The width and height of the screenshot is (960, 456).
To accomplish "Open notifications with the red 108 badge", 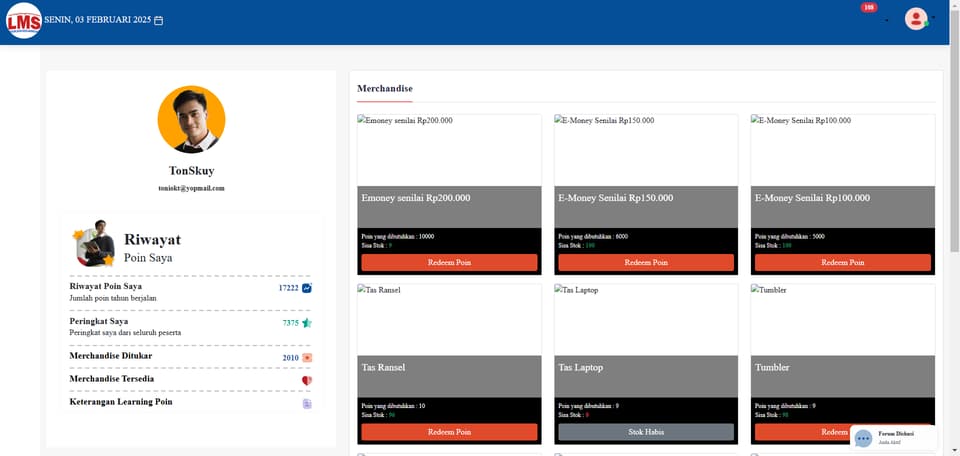I will pyautogui.click(x=869, y=7).
